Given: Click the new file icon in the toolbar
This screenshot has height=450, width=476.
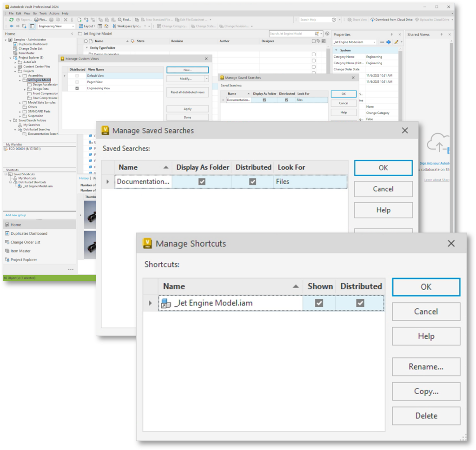Looking at the screenshot, I should point(79,20).
